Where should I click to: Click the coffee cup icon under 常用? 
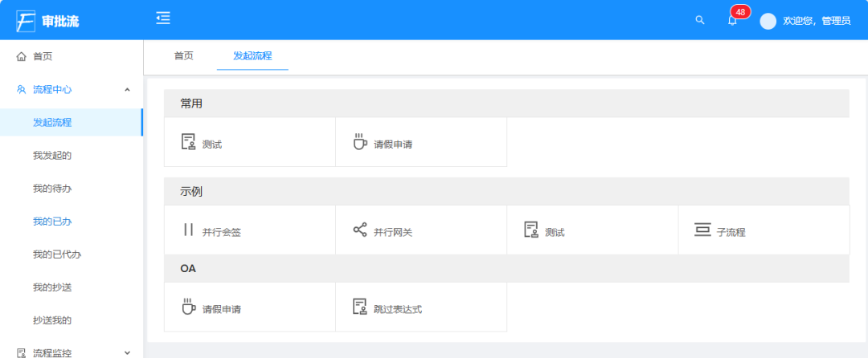[x=360, y=142]
